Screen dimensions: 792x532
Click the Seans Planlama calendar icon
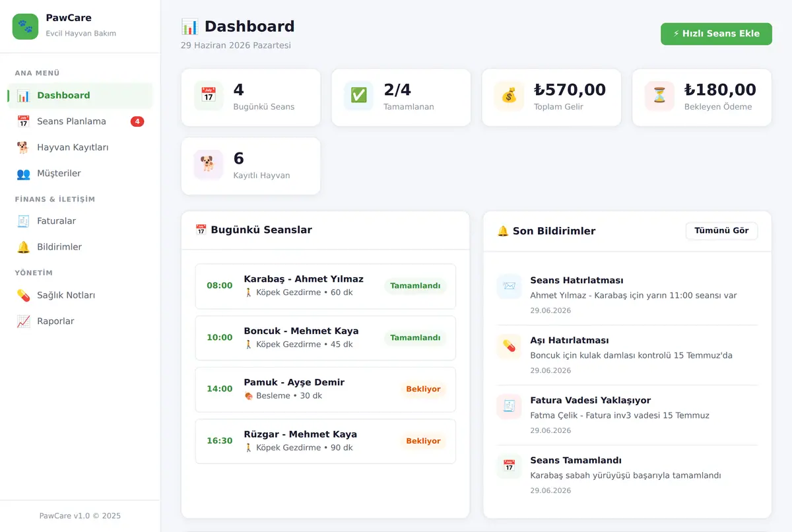[24, 121]
